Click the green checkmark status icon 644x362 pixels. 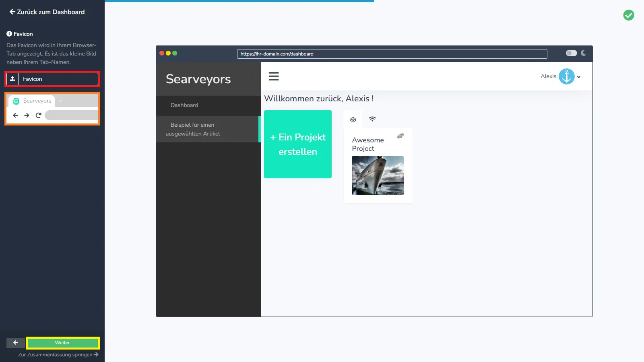[x=629, y=15]
